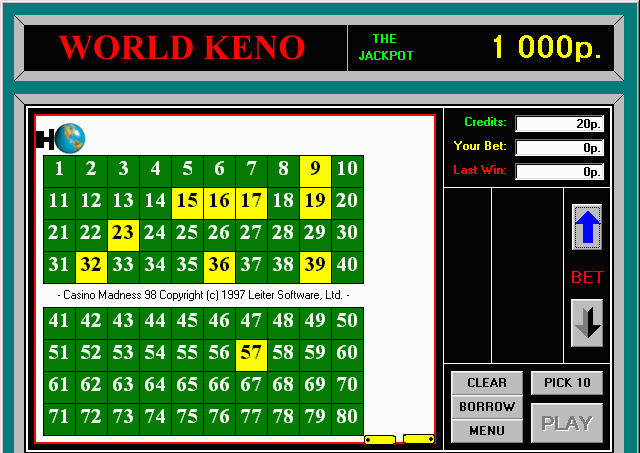Click the globe icon above the keno board
Image resolution: width=640 pixels, height=453 pixels.
[x=70, y=138]
